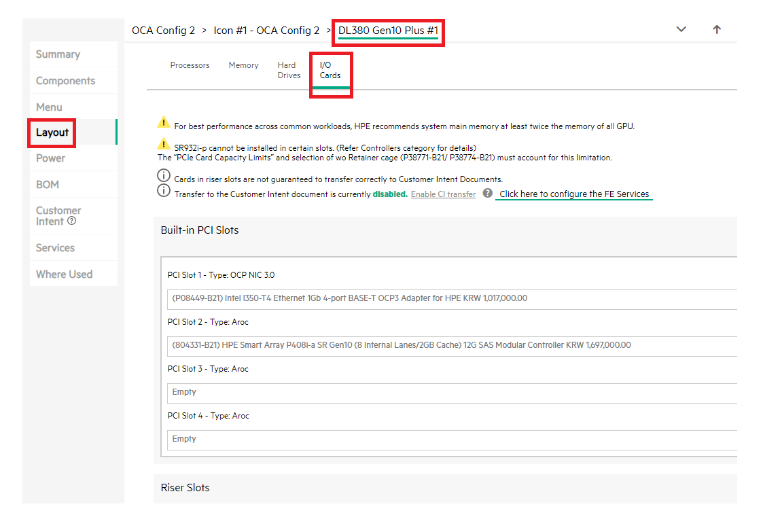Click the Enable CI transfer link

point(443,194)
